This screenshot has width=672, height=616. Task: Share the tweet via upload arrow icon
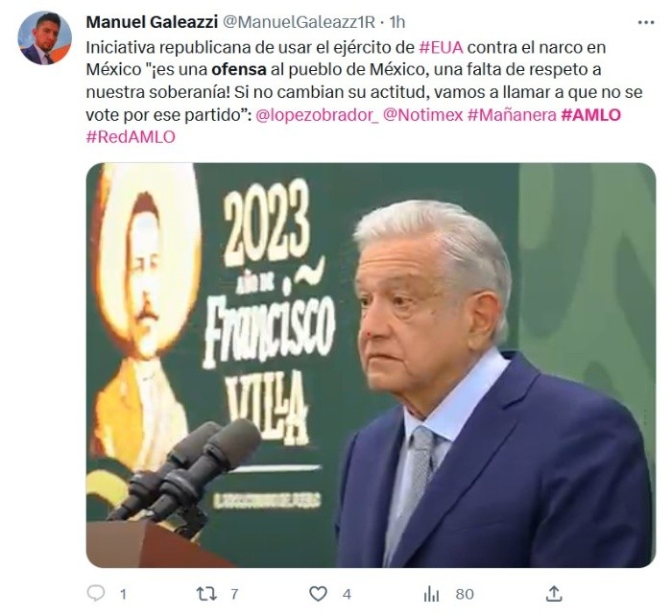554,594
